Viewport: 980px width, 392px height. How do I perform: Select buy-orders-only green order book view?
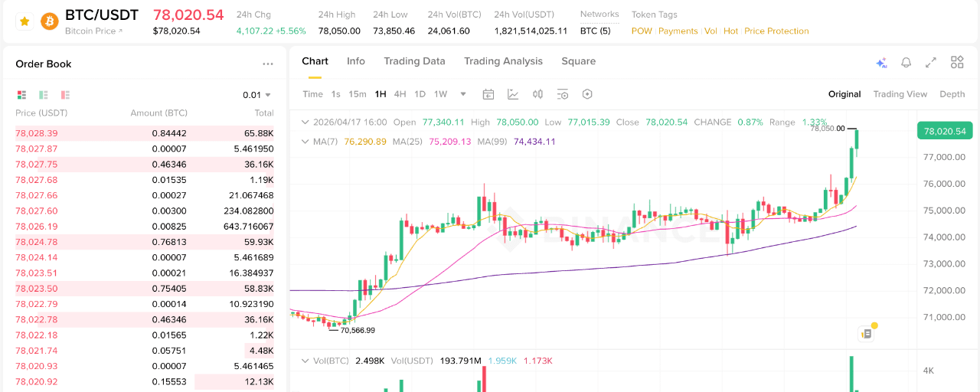click(x=44, y=95)
